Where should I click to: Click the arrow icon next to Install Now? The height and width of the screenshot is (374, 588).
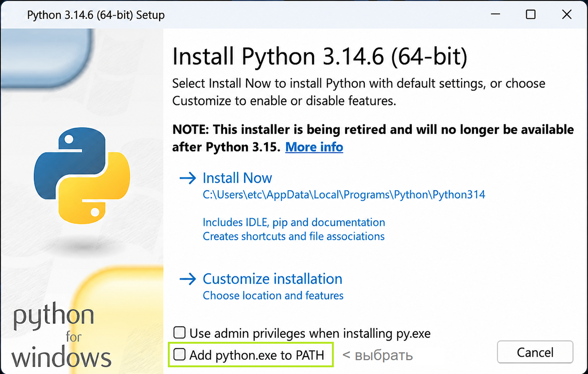pos(188,178)
